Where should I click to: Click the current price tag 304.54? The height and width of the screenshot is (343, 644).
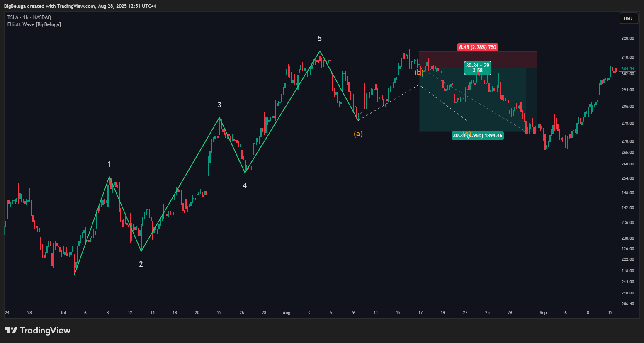click(x=627, y=69)
